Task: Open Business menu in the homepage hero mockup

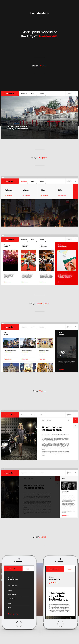Action: pyautogui.click(x=42, y=93)
